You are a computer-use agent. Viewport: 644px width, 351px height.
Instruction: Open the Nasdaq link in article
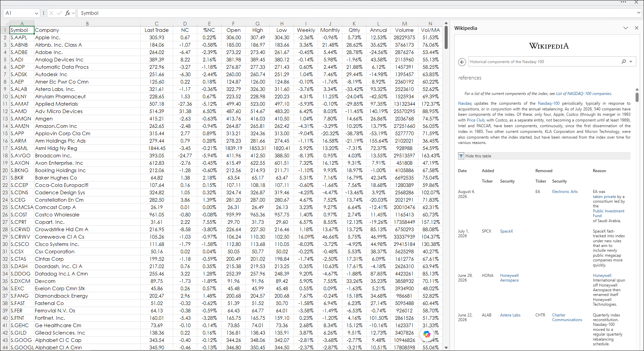click(465, 103)
